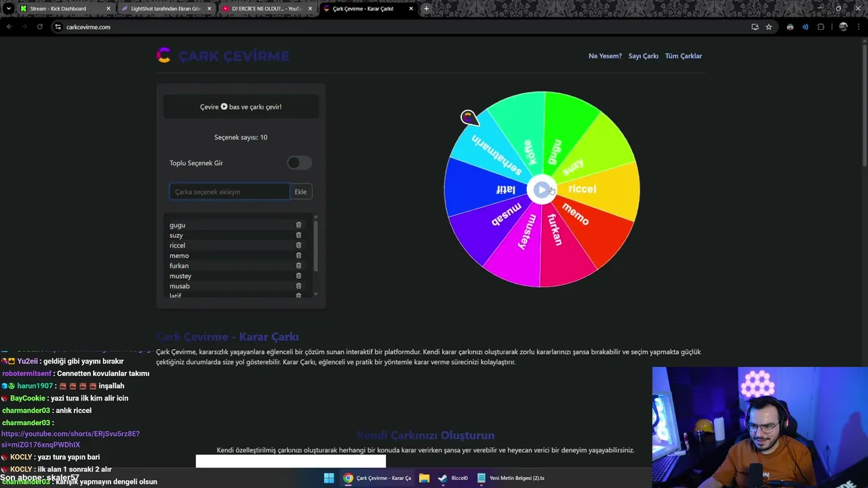Click the install app icon in address bar
Viewport: 868px width, 488px height.
[x=755, y=27]
